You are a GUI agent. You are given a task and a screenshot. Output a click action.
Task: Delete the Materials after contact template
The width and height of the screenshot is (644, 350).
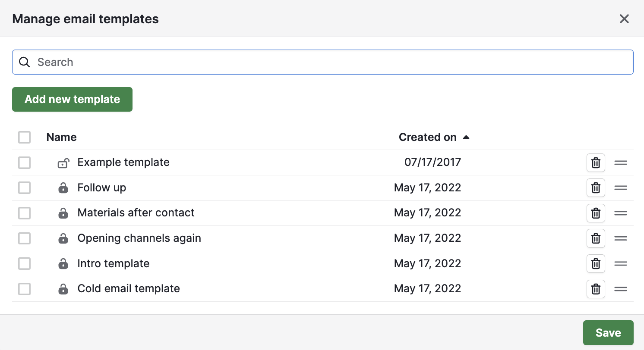[x=596, y=213]
